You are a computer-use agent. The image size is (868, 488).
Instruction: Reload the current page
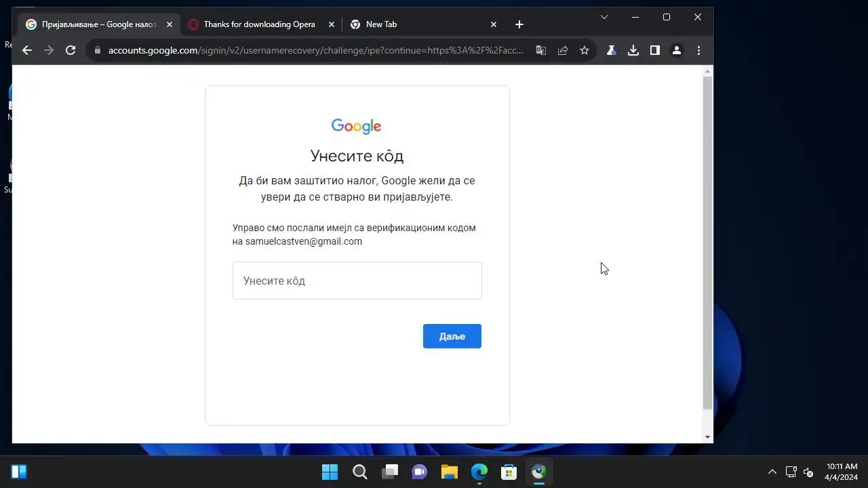pos(71,50)
